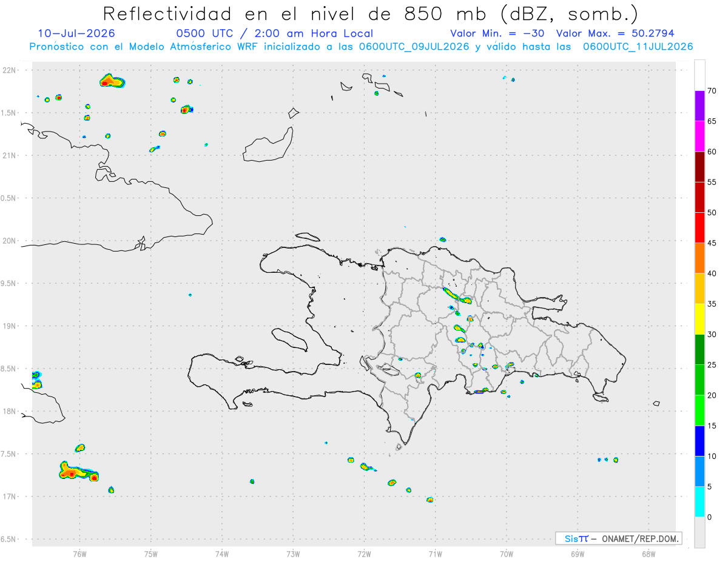This screenshot has width=728, height=562.
Task: Click the latitude label "9.5N"
Action: coord(9,283)
